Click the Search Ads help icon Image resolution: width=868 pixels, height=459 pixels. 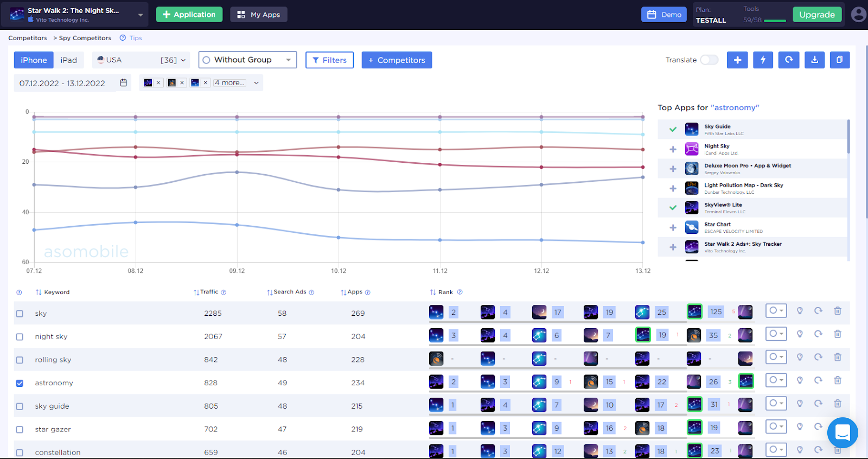pyautogui.click(x=311, y=292)
